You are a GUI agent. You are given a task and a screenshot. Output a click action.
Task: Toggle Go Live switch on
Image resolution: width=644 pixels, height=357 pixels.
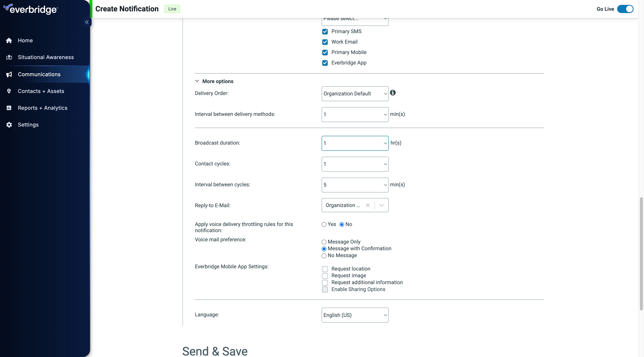click(625, 9)
